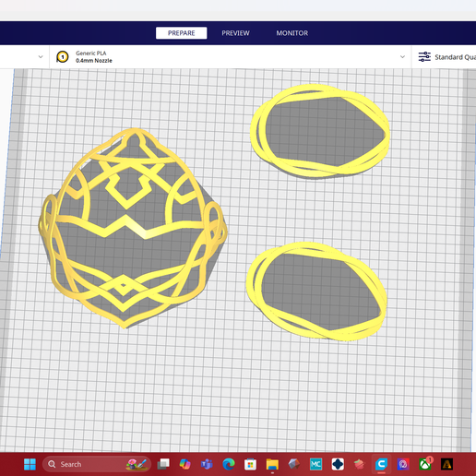Expand the material and nozzle dropdown chevron

click(402, 57)
